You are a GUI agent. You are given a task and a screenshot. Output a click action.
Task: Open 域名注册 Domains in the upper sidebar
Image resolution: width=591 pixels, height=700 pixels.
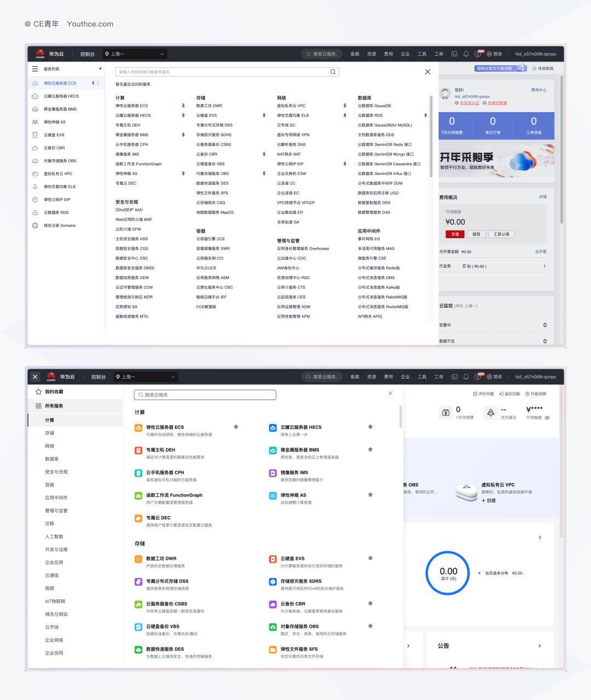pos(60,225)
